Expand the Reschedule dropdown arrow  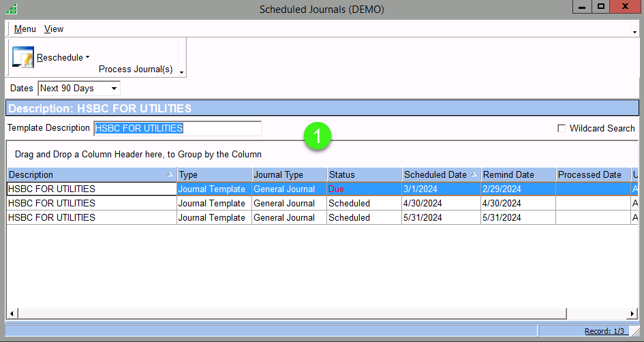click(x=88, y=58)
